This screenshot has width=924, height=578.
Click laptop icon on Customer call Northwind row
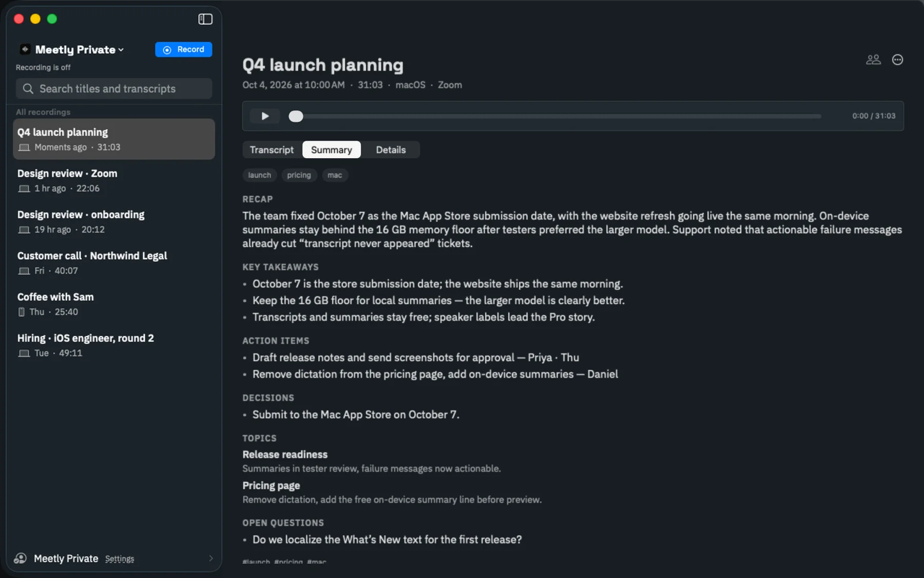(24, 271)
